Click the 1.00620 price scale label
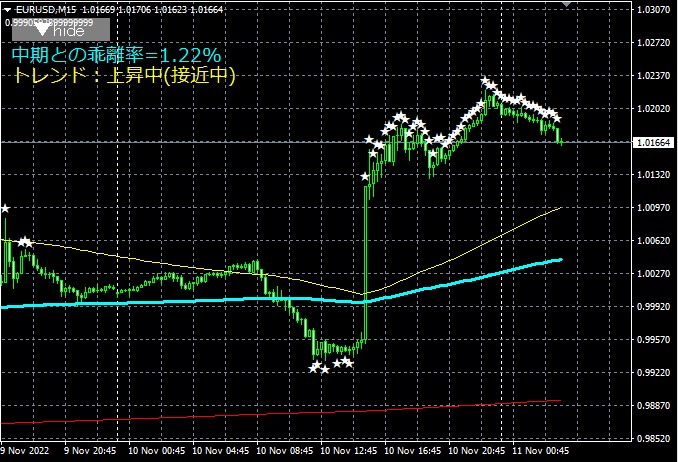The image size is (678, 462). pos(653,241)
